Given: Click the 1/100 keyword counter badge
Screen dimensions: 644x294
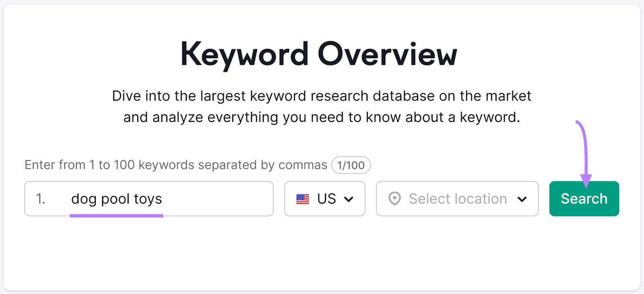Looking at the screenshot, I should 350,165.
